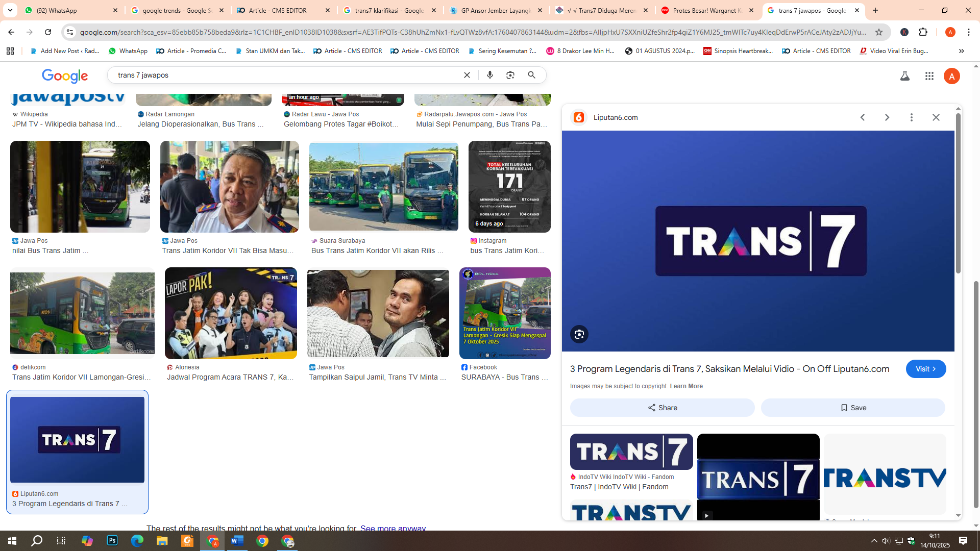Open Suara Surabaya green buses image
Screen dimensions: 980x551
tap(384, 187)
